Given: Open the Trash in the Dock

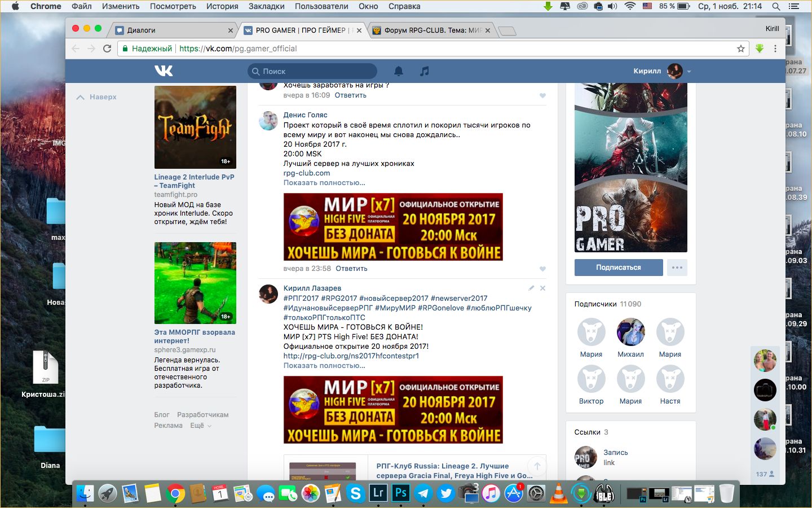Looking at the screenshot, I should pyautogui.click(x=726, y=493).
